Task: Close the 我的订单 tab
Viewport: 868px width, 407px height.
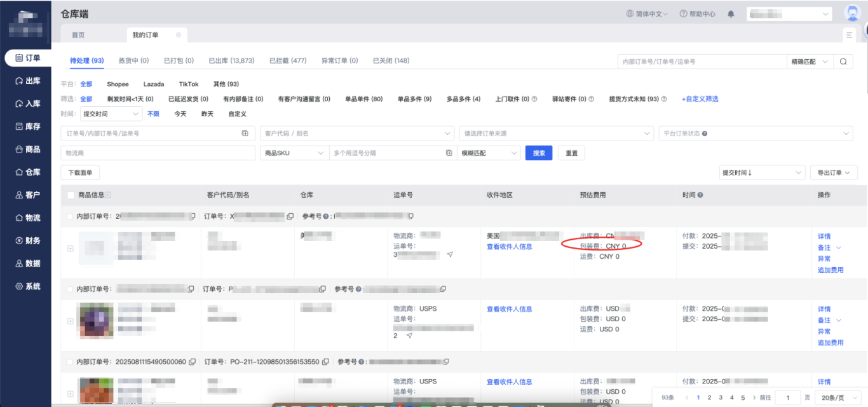Action: [179, 35]
